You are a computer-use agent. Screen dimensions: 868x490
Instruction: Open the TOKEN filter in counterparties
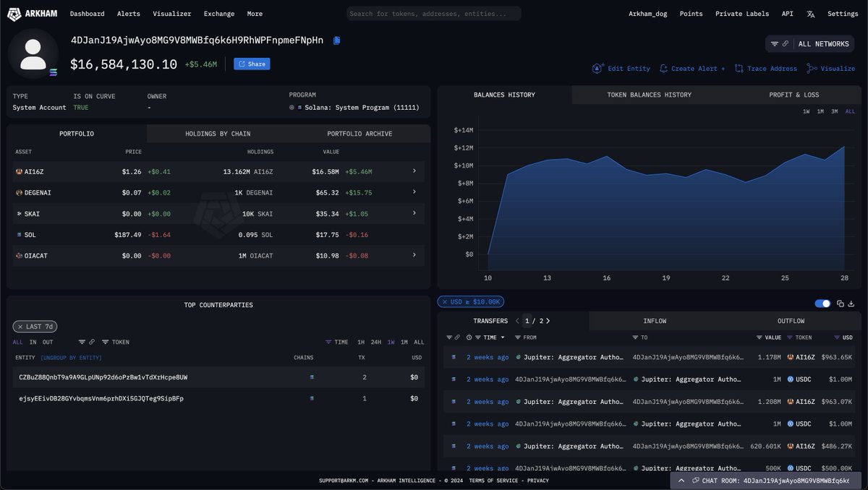pyautogui.click(x=116, y=342)
